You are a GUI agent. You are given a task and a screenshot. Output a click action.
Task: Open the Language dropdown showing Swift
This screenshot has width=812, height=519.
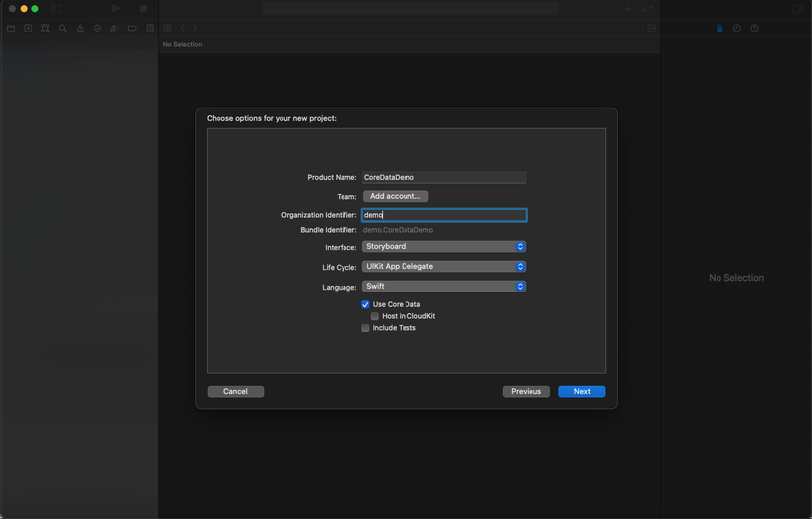(x=444, y=287)
